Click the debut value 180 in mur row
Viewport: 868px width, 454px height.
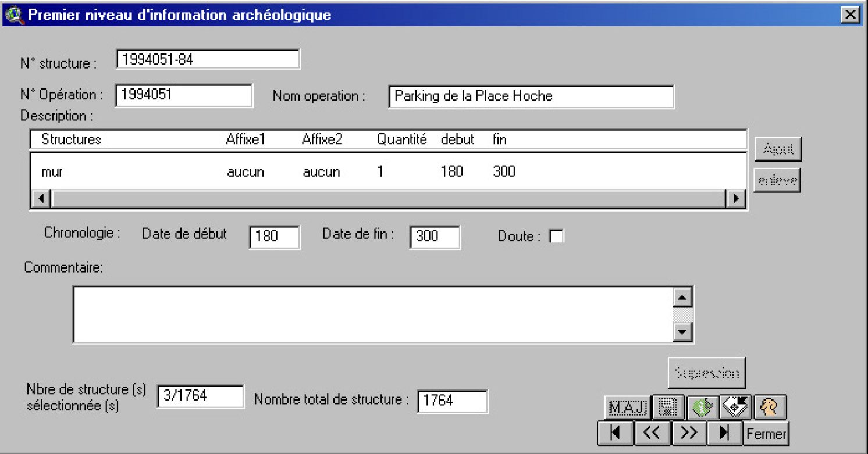pyautogui.click(x=452, y=172)
